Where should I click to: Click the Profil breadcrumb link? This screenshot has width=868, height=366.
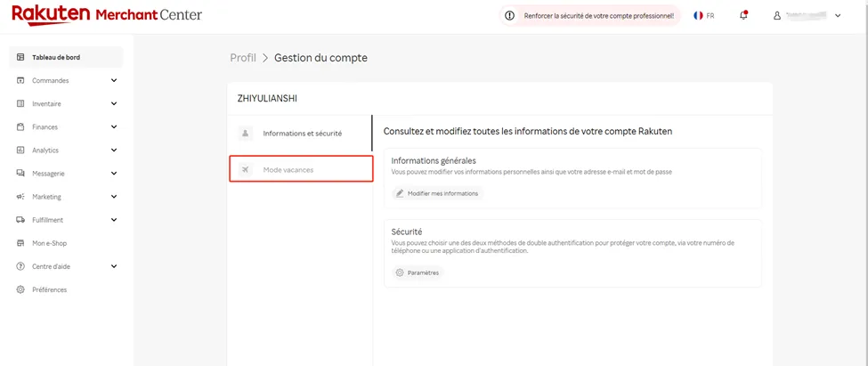243,58
